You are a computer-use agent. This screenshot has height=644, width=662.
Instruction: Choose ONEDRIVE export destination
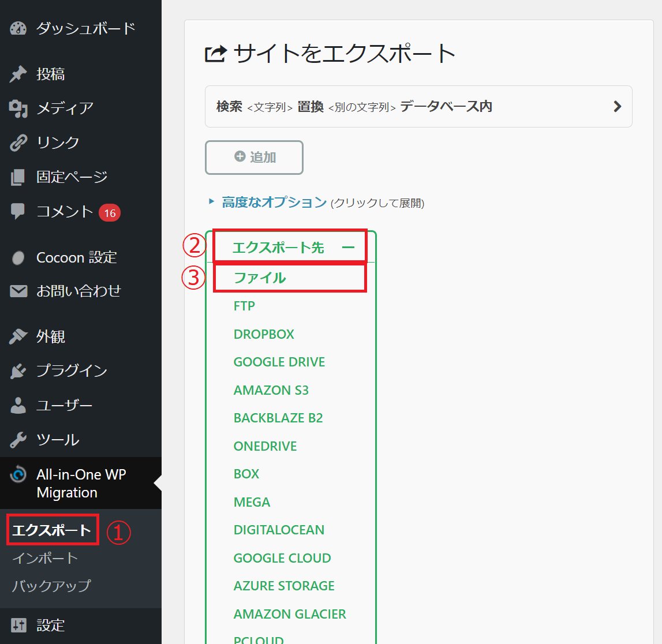pyautogui.click(x=265, y=446)
